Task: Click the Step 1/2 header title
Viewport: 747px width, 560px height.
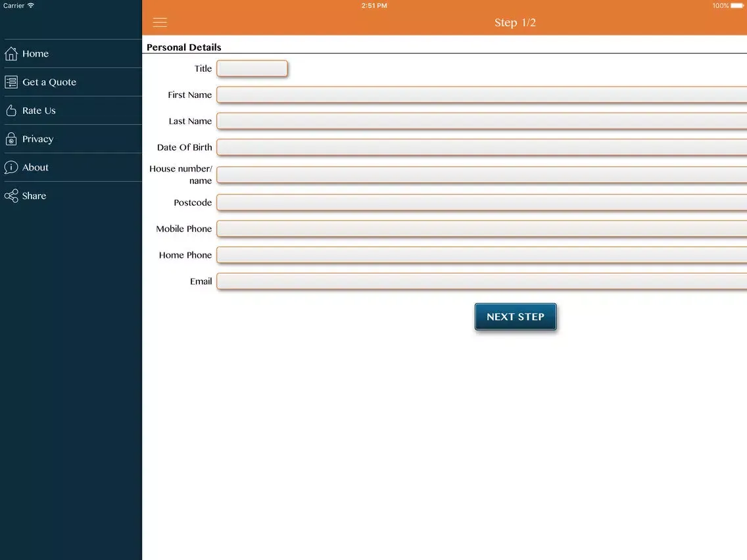Action: point(515,22)
